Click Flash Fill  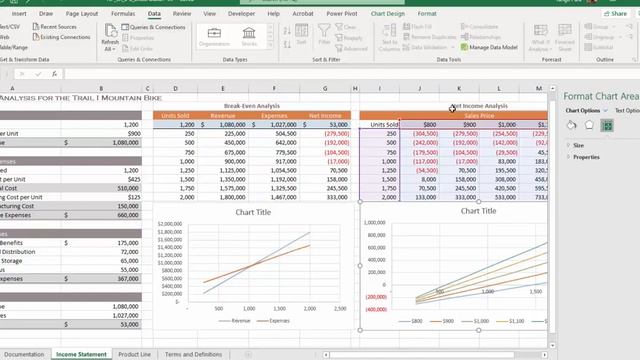click(x=417, y=27)
